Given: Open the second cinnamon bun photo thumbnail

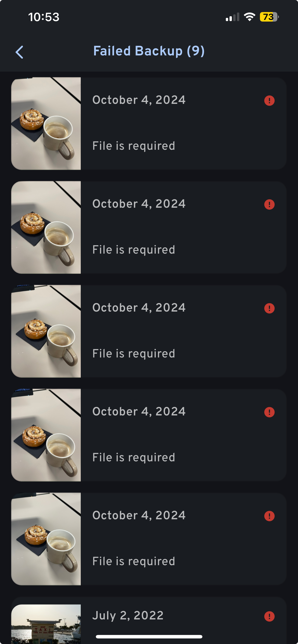Looking at the screenshot, I should click(46, 227).
